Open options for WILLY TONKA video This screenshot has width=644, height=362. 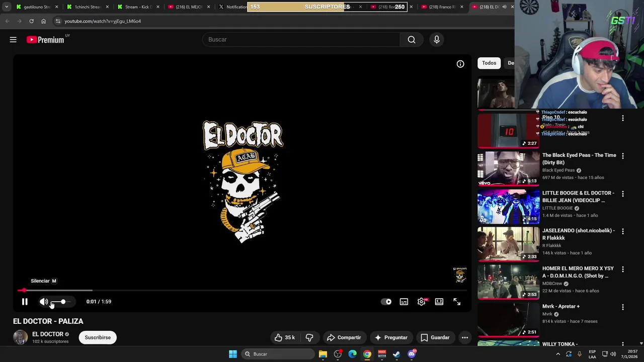(x=623, y=344)
